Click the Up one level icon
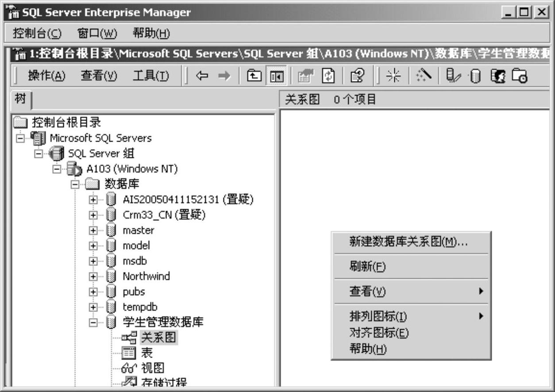This screenshot has height=392, width=555. [254, 76]
